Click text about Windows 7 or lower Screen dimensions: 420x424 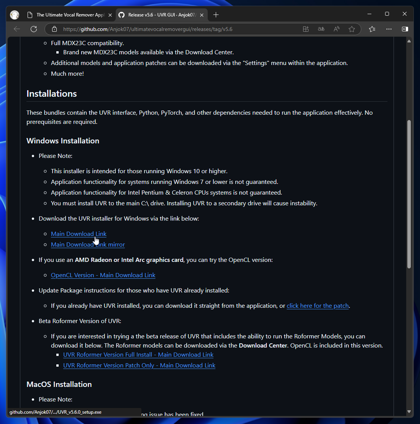pyautogui.click(x=164, y=182)
